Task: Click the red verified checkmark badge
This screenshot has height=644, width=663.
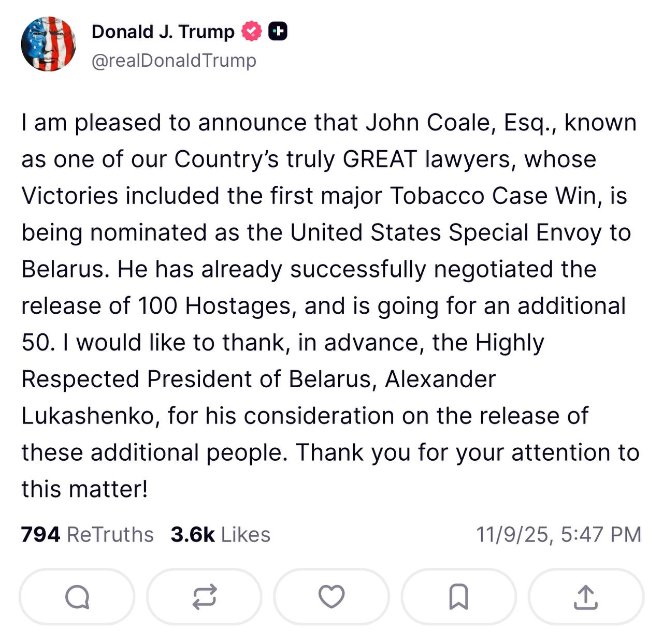Action: tap(252, 32)
